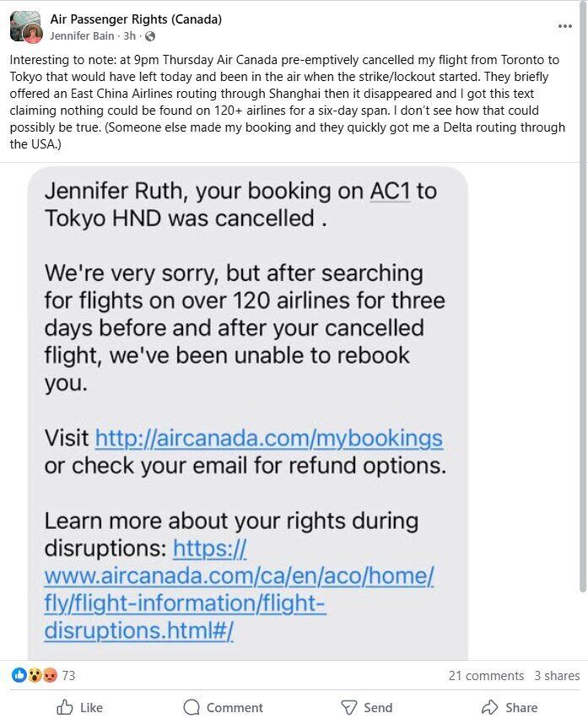The height and width of the screenshot is (724, 588).
Task: Click the Wow reaction emoji
Action: pos(35,675)
